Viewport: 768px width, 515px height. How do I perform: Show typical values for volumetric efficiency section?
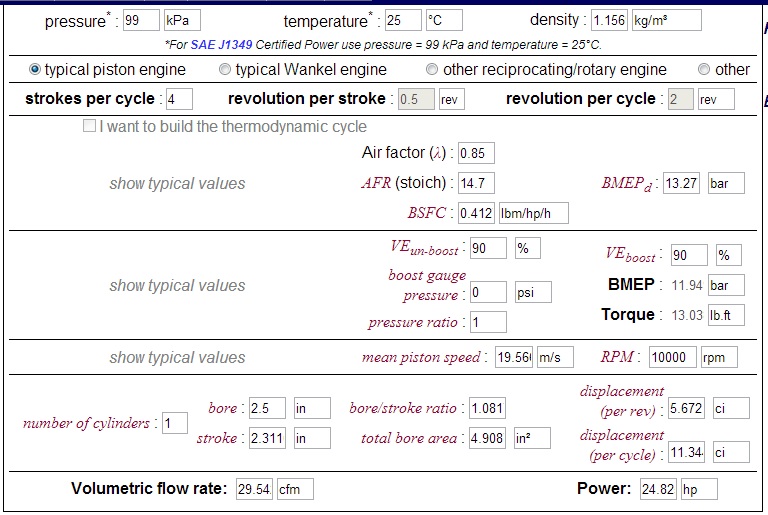177,286
